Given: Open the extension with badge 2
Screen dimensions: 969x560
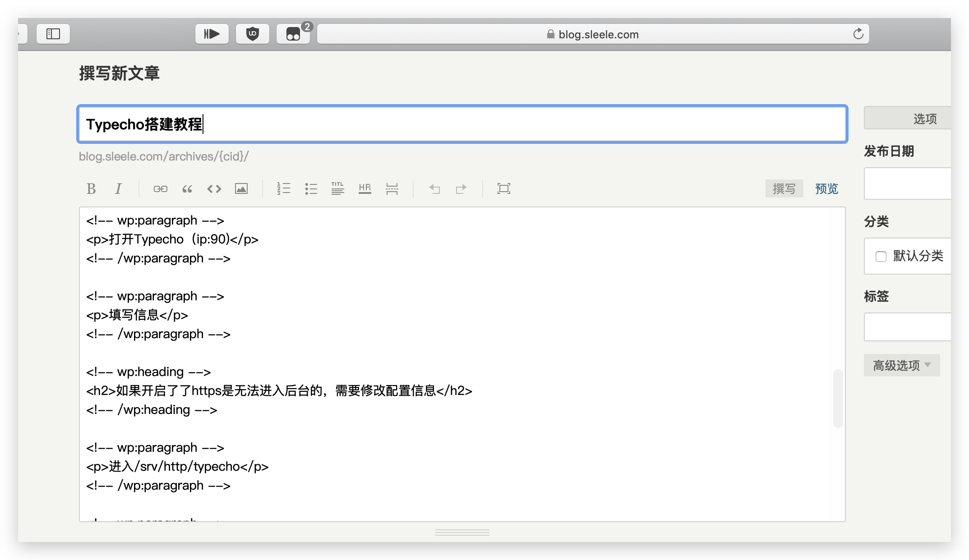Looking at the screenshot, I should [293, 34].
